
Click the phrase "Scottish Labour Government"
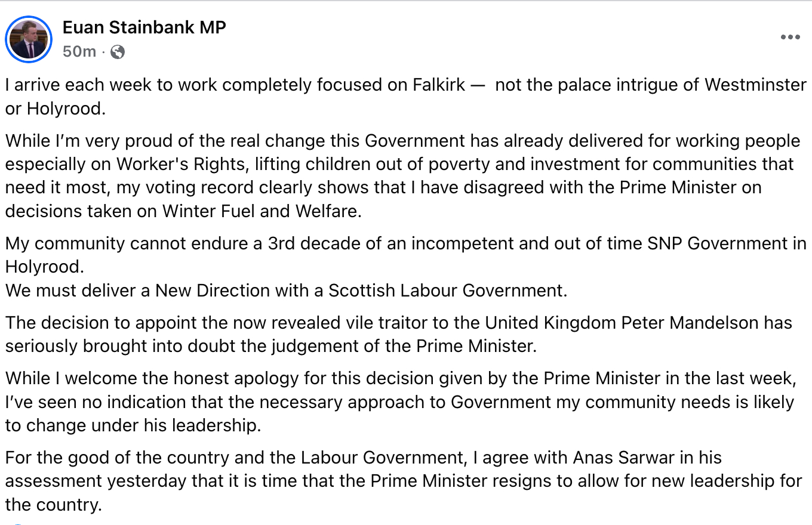point(447,291)
